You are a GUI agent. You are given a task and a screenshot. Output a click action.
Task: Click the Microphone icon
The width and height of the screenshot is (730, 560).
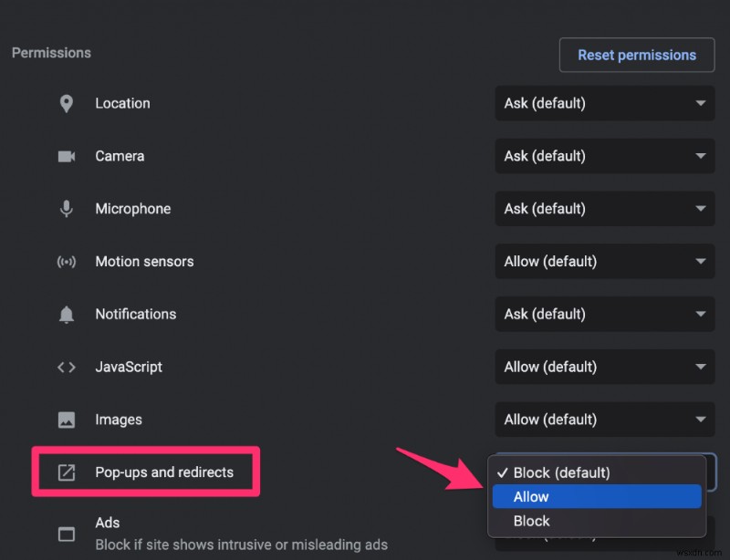66,209
